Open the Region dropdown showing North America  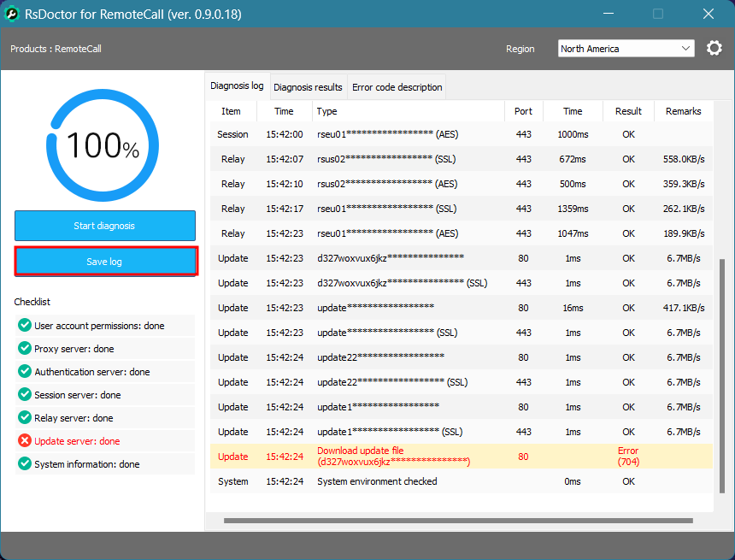(x=626, y=49)
